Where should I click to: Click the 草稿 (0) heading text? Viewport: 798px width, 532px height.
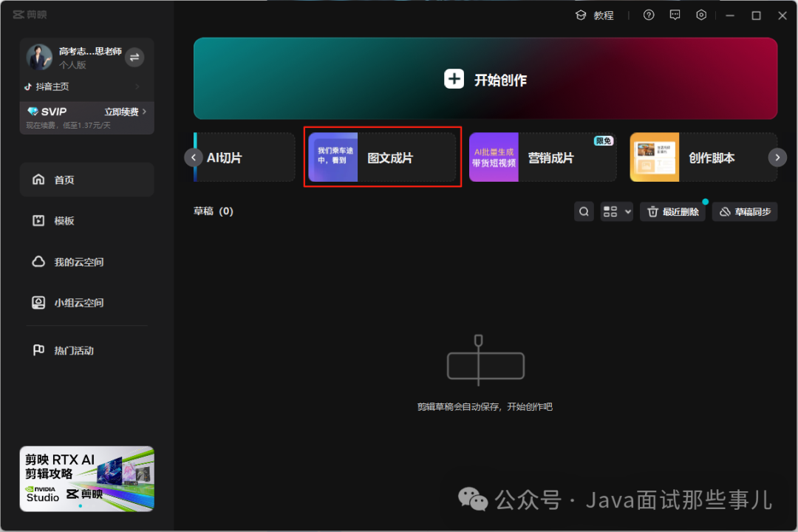(x=214, y=211)
